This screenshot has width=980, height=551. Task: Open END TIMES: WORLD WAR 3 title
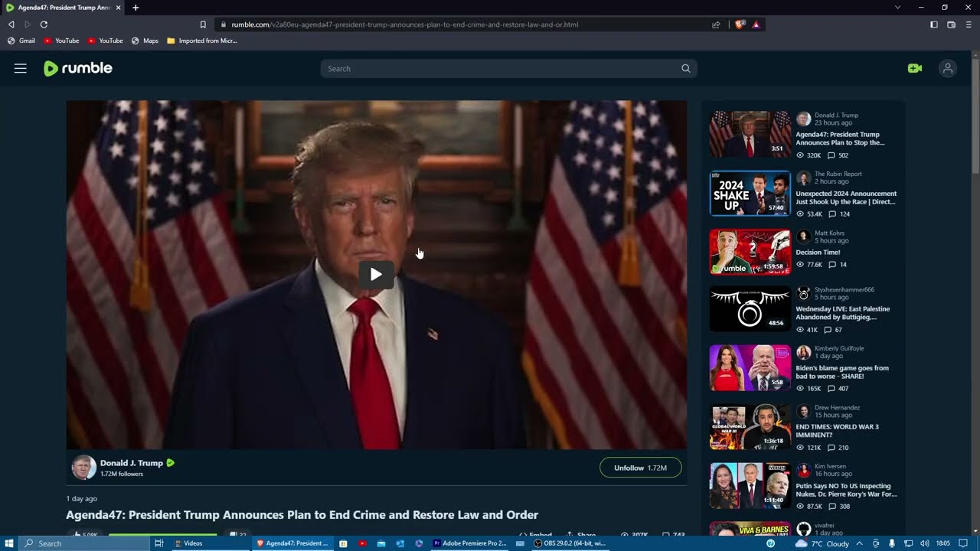(x=837, y=431)
